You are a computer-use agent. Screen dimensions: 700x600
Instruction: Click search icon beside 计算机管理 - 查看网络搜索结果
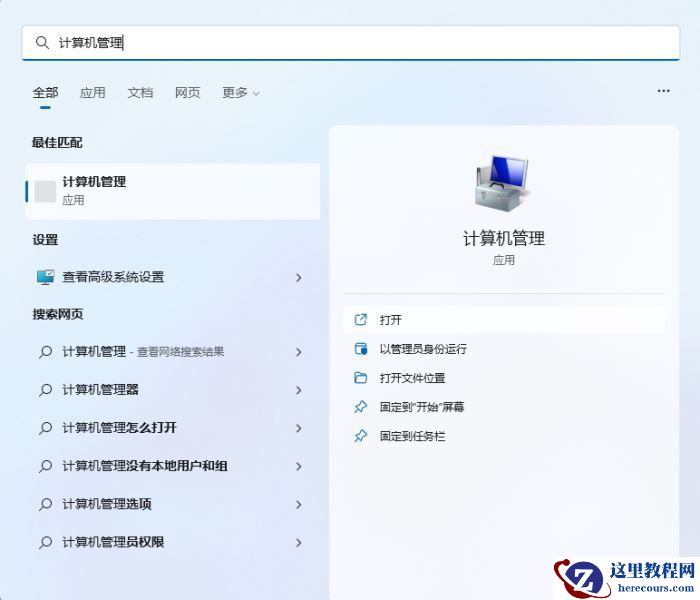pyautogui.click(x=45, y=352)
